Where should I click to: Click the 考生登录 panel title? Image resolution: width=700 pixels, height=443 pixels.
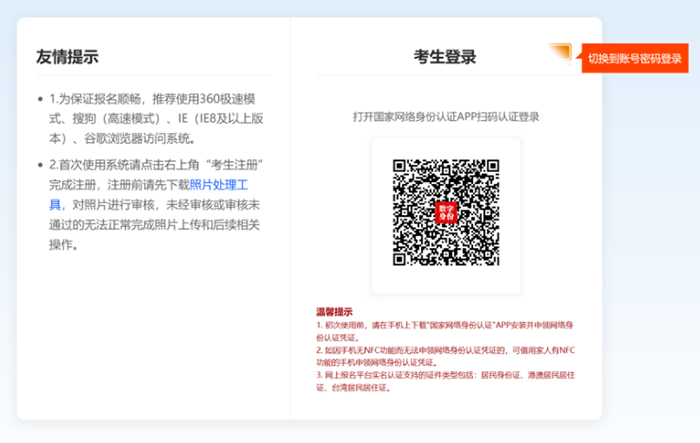[445, 56]
